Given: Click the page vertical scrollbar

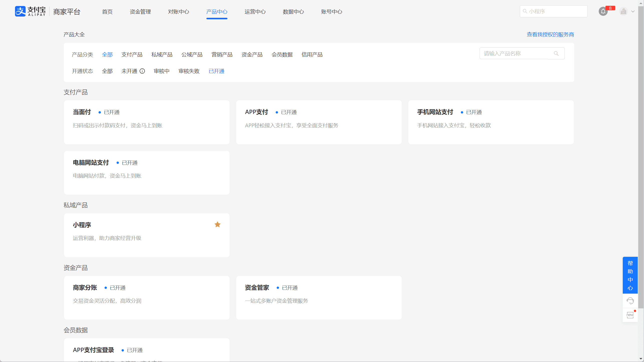Looking at the screenshot, I should coord(641,158).
